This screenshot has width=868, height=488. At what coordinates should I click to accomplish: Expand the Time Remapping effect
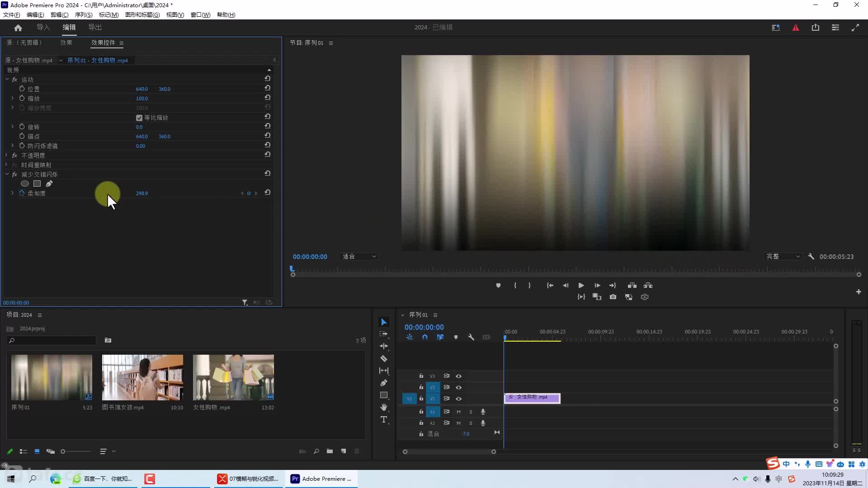tap(7, 164)
